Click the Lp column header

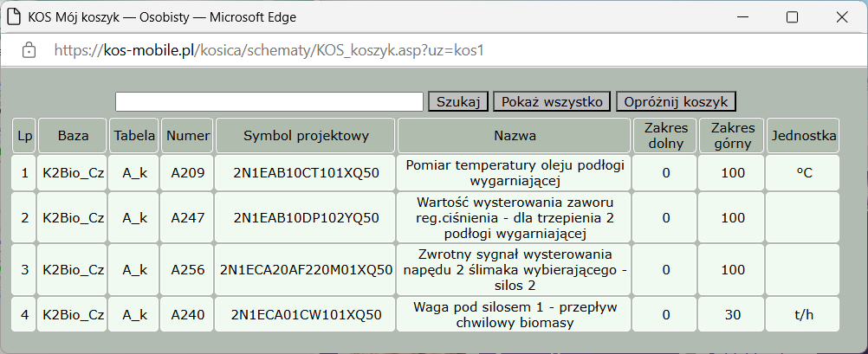pos(24,136)
